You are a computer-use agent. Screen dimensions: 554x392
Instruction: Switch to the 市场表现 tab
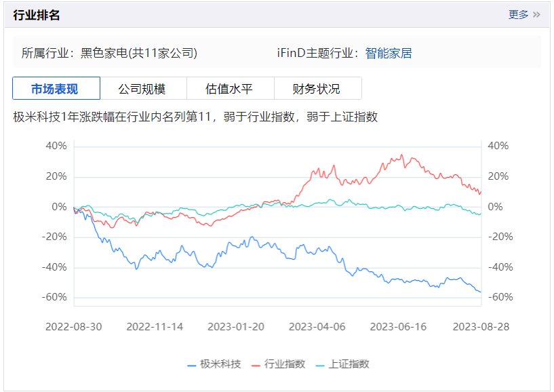tap(56, 89)
